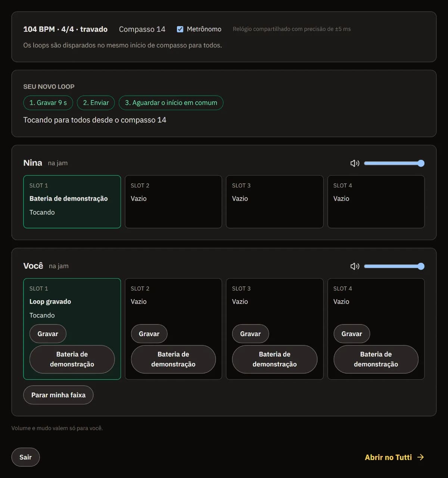Viewport: 448px width, 478px height.
Task: Click the Compasso 14 indicator
Action: [142, 29]
